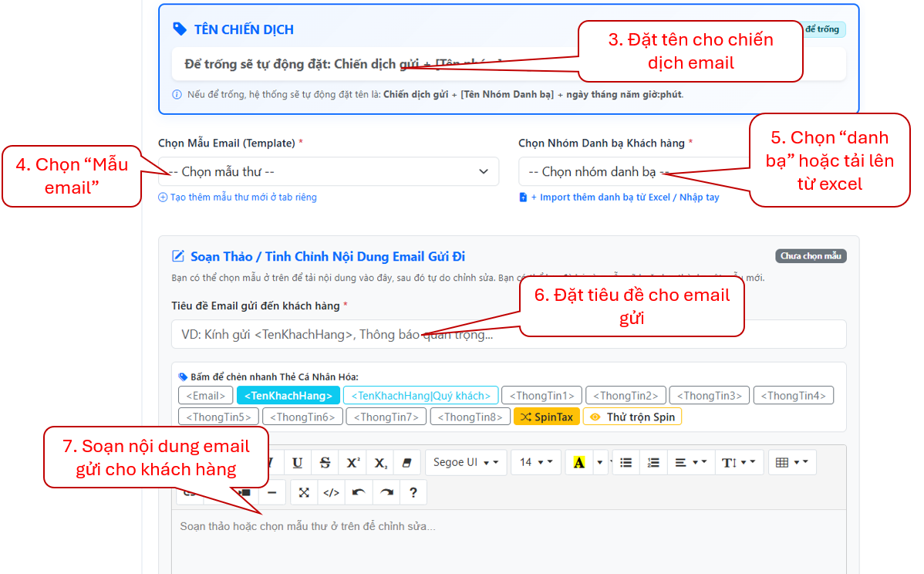Apply strikethrough formatting
Viewport: 924px width, 574px height.
coord(325,463)
